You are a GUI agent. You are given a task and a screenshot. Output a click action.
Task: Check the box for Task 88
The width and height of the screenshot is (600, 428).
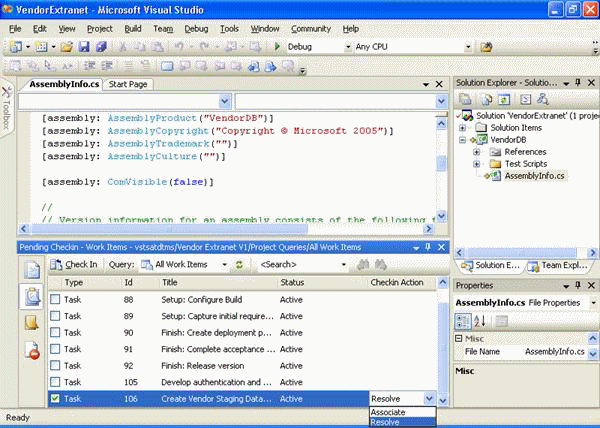point(55,299)
